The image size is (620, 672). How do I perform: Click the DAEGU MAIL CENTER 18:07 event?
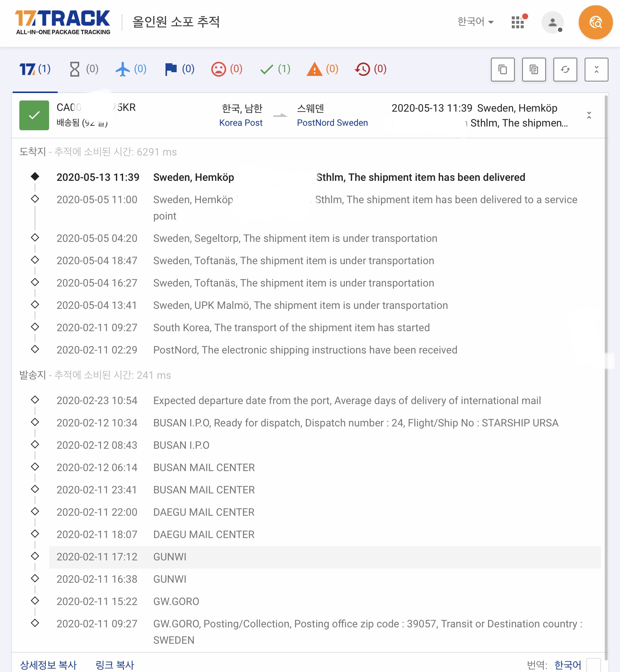coord(204,535)
